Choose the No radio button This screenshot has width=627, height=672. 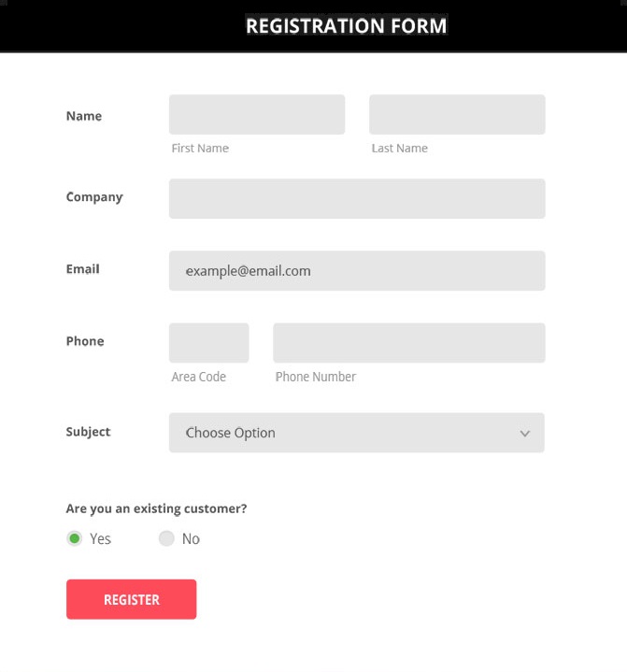tap(166, 538)
